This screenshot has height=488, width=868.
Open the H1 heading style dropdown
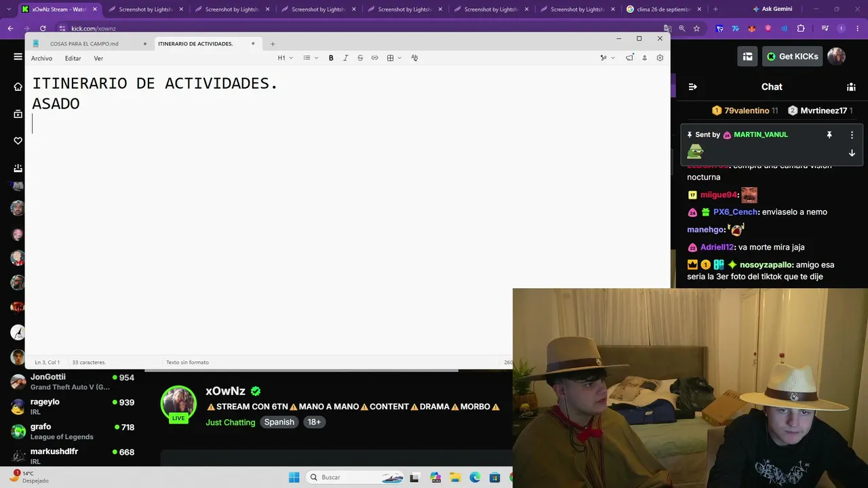[x=285, y=58]
